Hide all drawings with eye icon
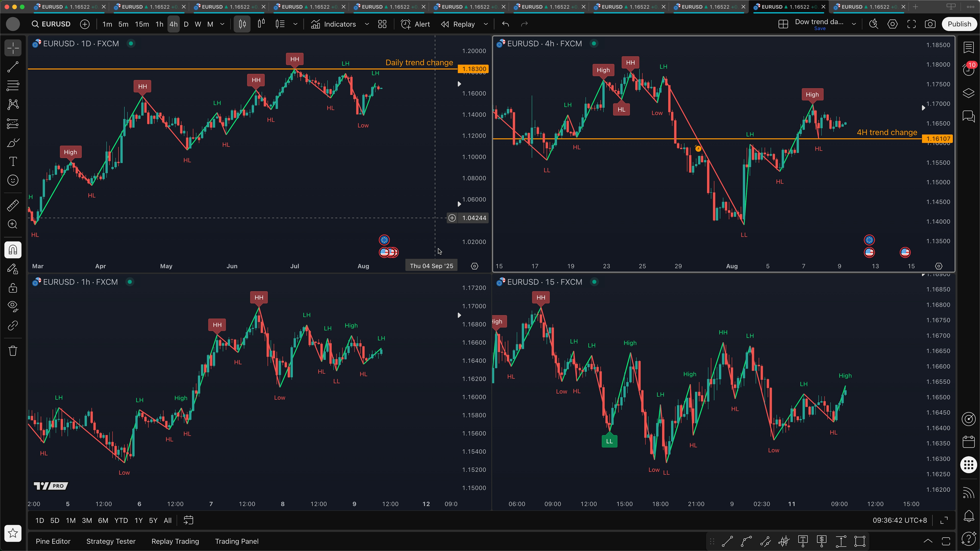980x551 pixels. point(13,306)
